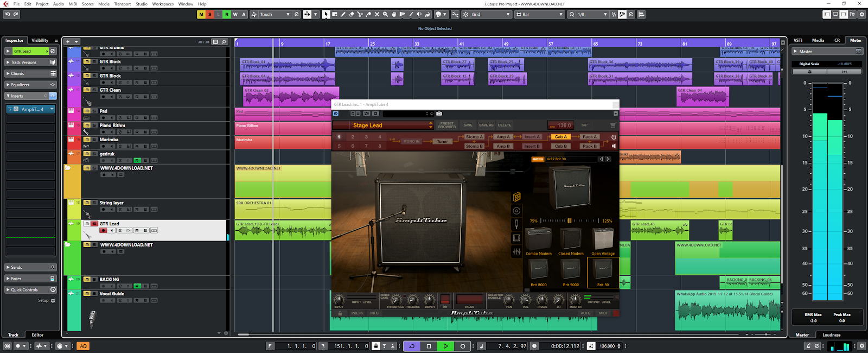Click the track search magnifier icon

224,42
